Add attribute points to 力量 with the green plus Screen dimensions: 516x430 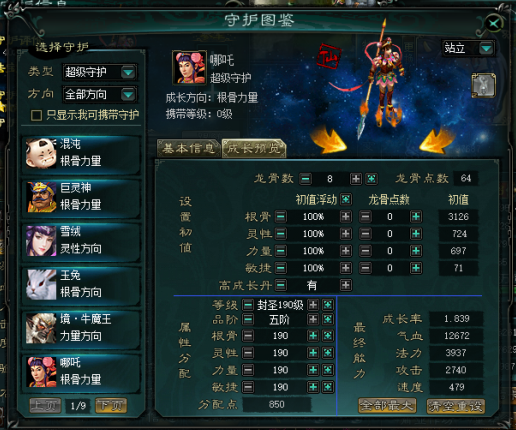(x=313, y=370)
